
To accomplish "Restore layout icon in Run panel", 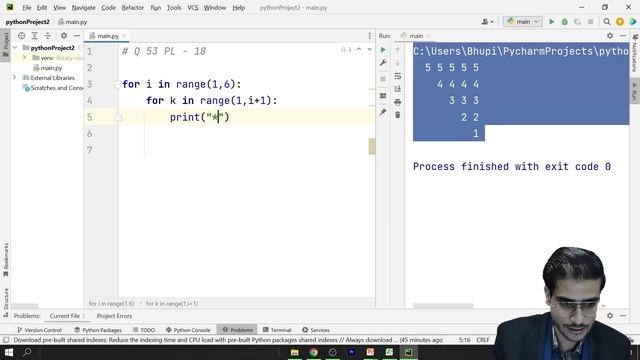I will coord(383,96).
